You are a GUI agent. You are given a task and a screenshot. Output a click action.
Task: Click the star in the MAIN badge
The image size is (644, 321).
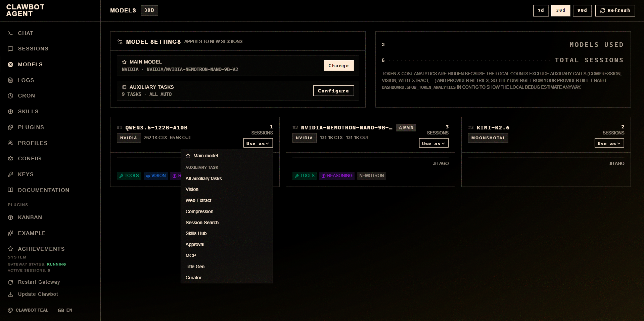400,128
